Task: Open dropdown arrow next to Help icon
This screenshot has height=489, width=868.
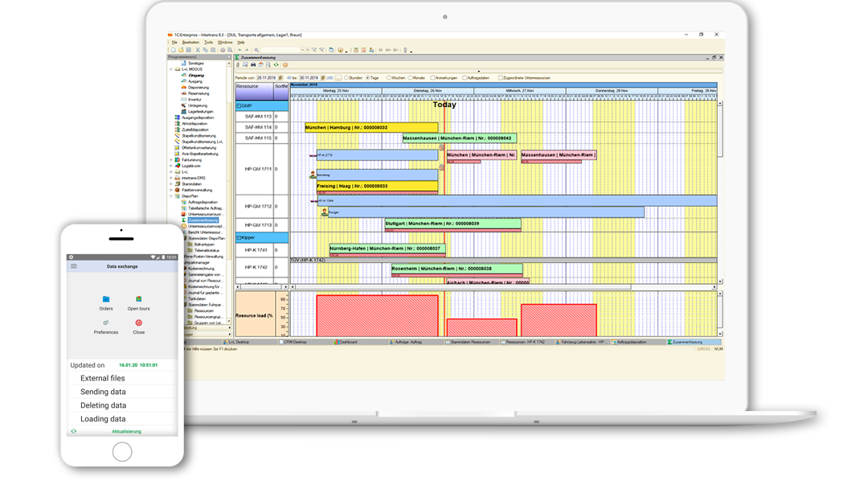Action: point(346,51)
